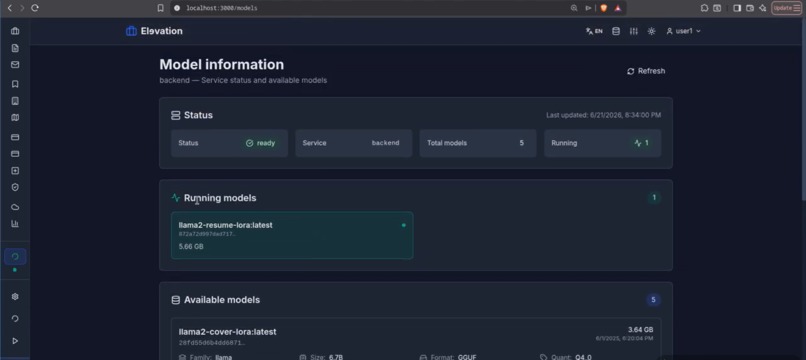Click the Available models count badge
This screenshot has width=806, height=360.
coord(653,300)
